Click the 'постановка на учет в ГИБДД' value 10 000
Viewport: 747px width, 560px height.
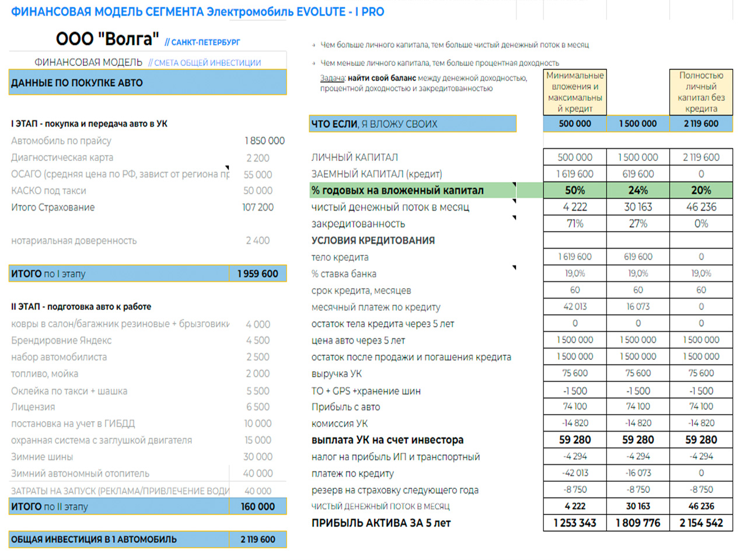click(258, 423)
